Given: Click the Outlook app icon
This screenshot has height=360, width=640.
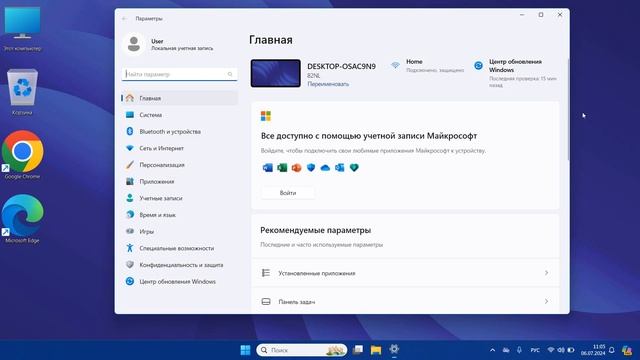Looking at the screenshot, I should tap(340, 167).
